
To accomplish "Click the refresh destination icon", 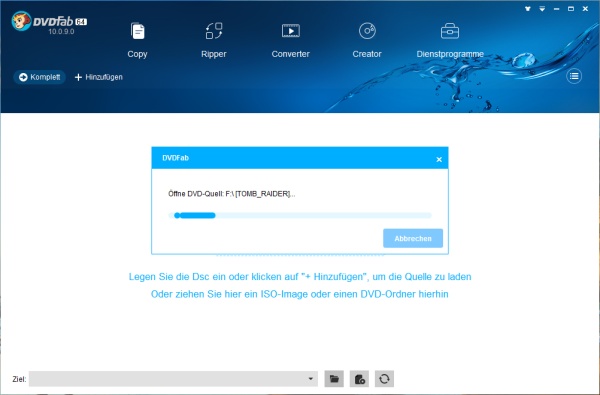I will [384, 379].
